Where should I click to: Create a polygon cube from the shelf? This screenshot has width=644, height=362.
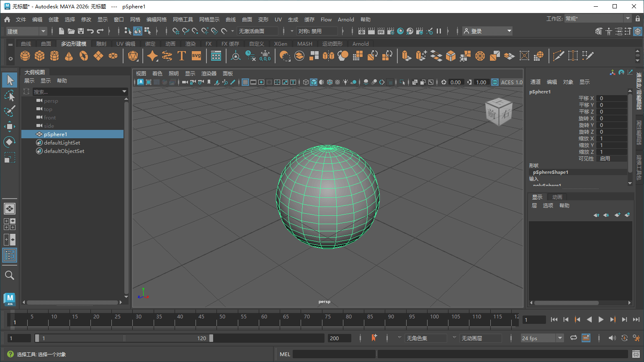[40, 55]
